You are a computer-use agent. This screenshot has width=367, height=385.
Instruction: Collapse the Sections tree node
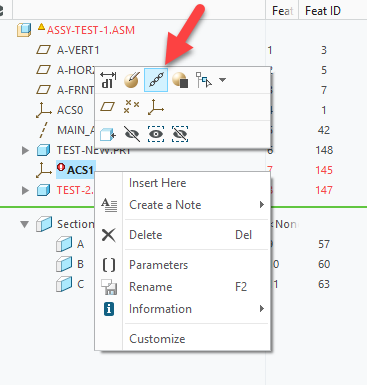click(25, 224)
